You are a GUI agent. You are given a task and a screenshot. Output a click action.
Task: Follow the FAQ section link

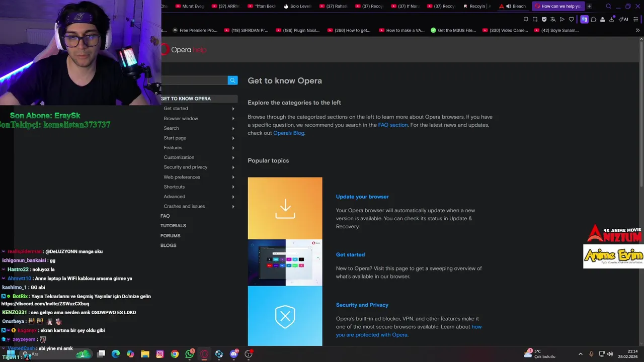(393, 125)
